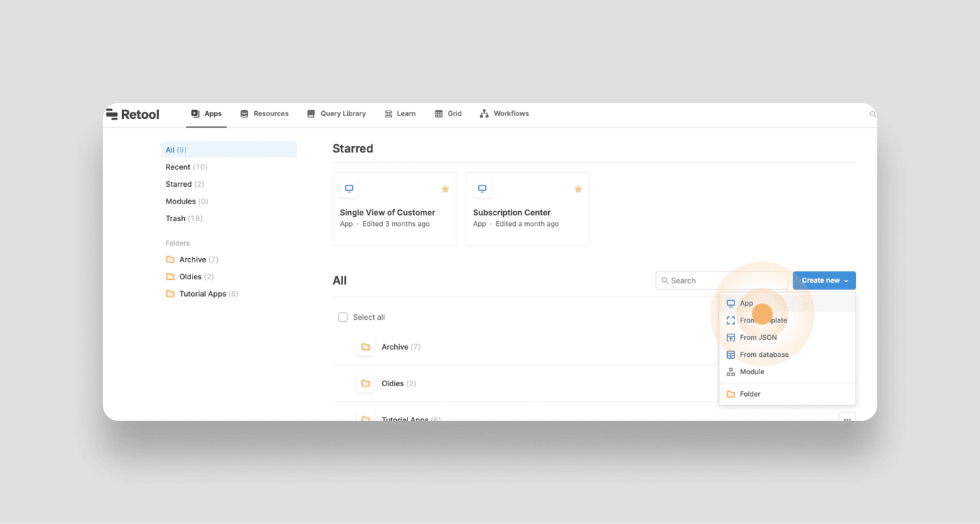
Task: Open Tutorial Apps folder in the sidebar
Action: tap(202, 294)
